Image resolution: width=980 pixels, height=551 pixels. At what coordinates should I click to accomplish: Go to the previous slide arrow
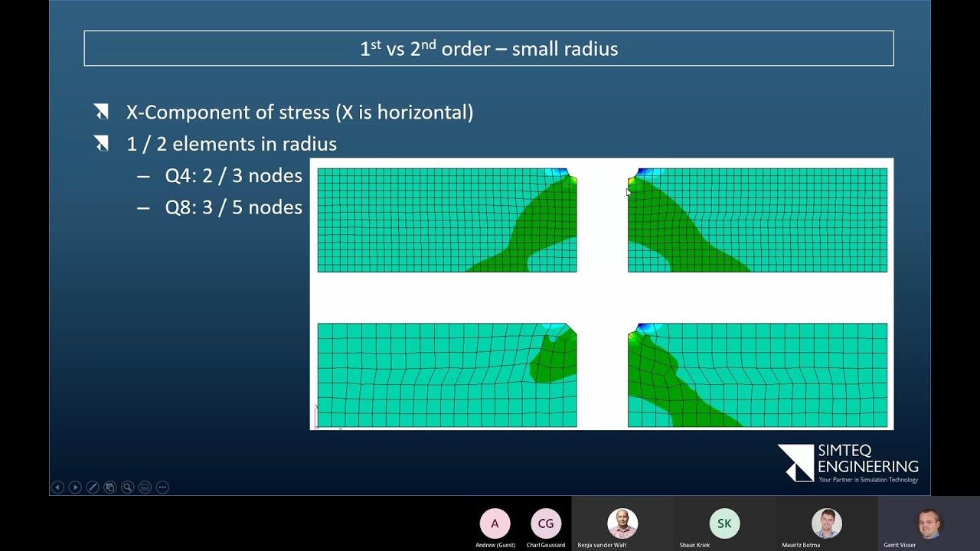[57, 487]
